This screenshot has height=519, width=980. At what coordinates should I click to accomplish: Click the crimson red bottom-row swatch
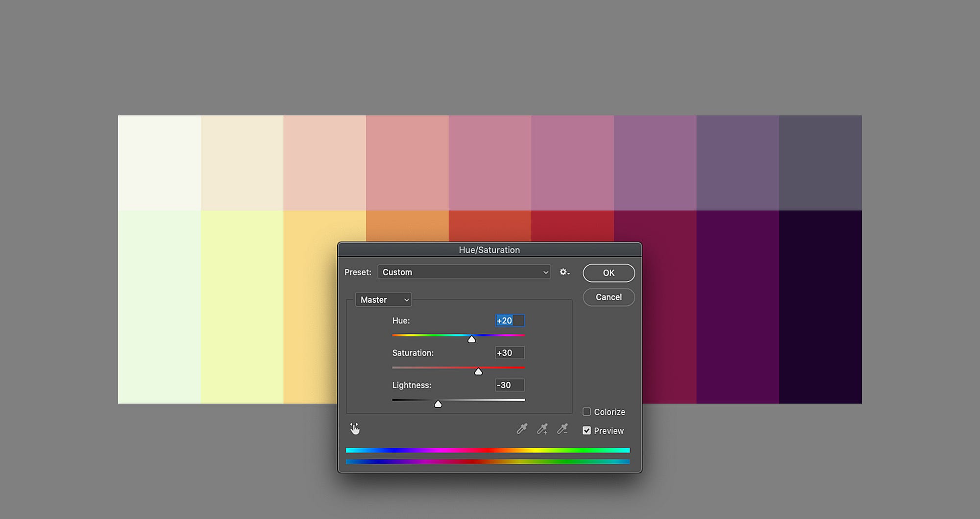pos(572,226)
